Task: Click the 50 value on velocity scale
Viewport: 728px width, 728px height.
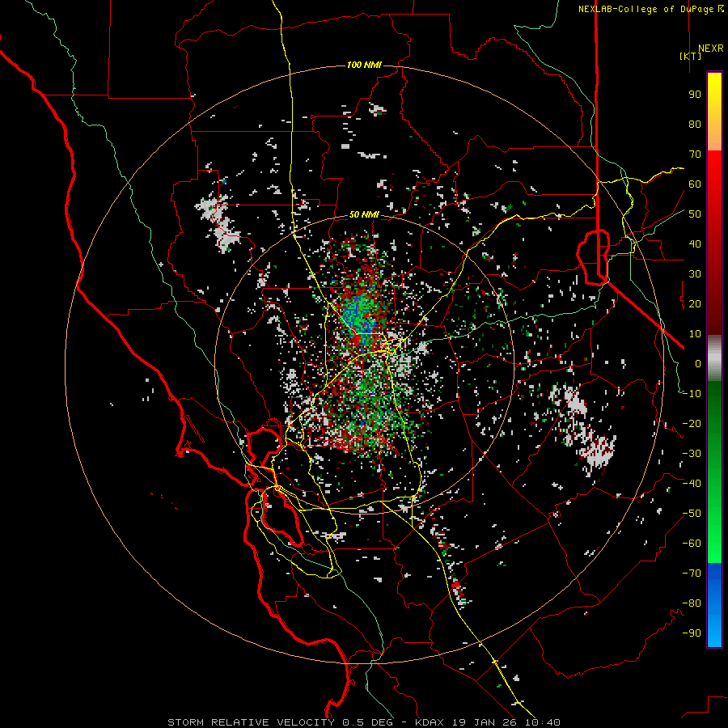Action: pyautogui.click(x=695, y=214)
